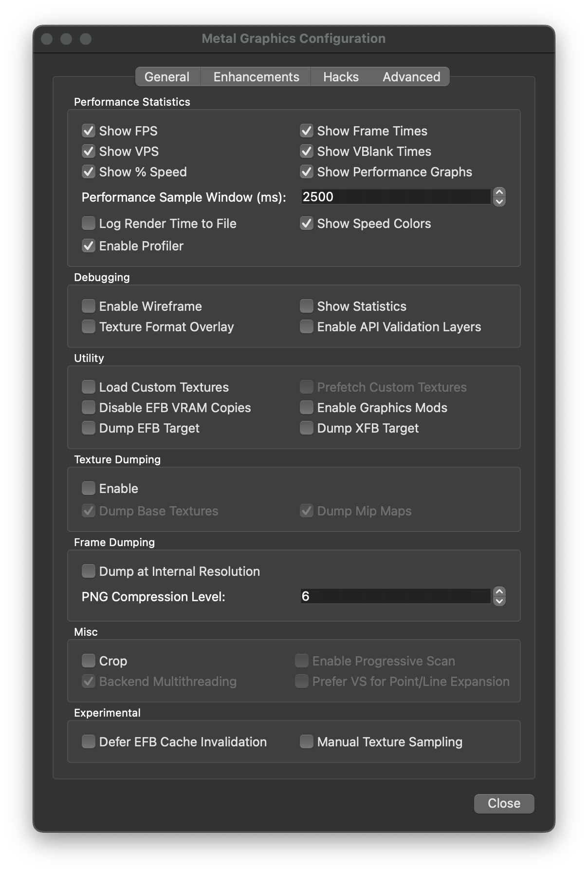
Task: Disable Show % Speed
Action: [88, 172]
